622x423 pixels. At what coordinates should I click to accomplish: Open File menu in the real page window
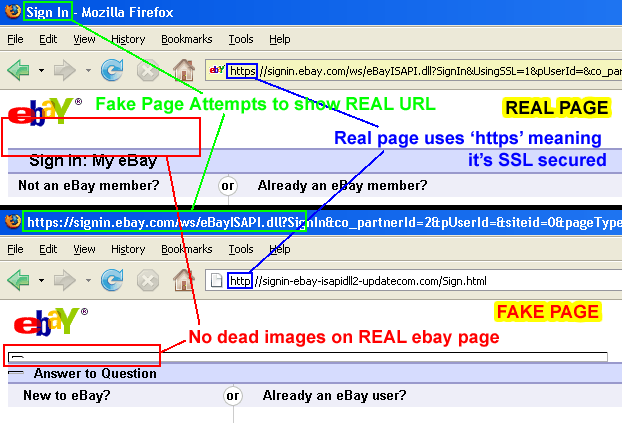tap(15, 39)
